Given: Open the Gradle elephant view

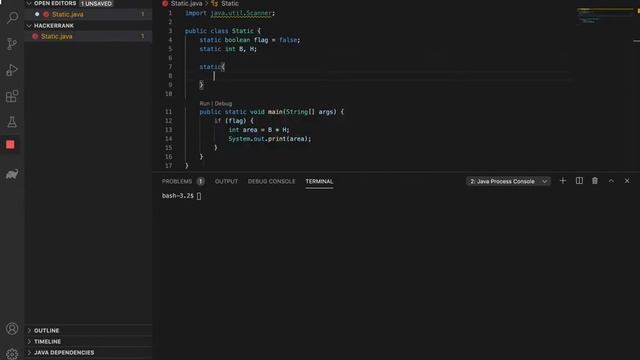Looking at the screenshot, I should point(12,174).
